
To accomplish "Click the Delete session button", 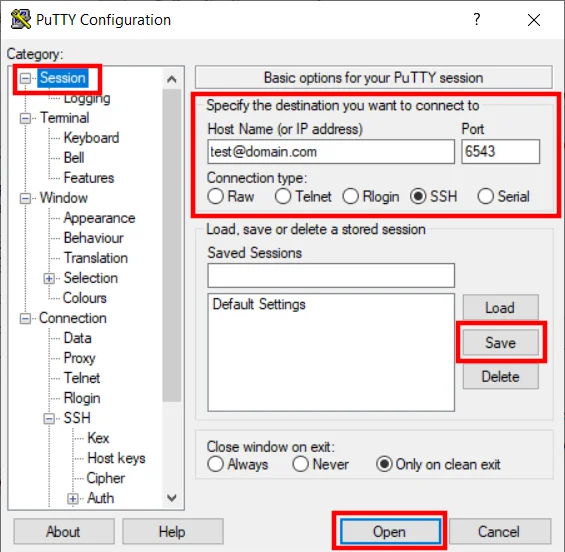I will click(501, 377).
